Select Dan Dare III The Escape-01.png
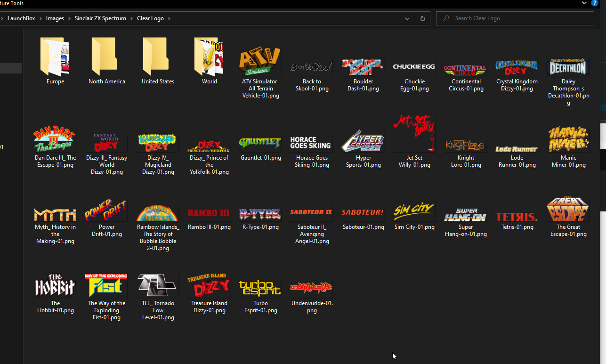Viewport: 606px width, 364px height. (55, 147)
